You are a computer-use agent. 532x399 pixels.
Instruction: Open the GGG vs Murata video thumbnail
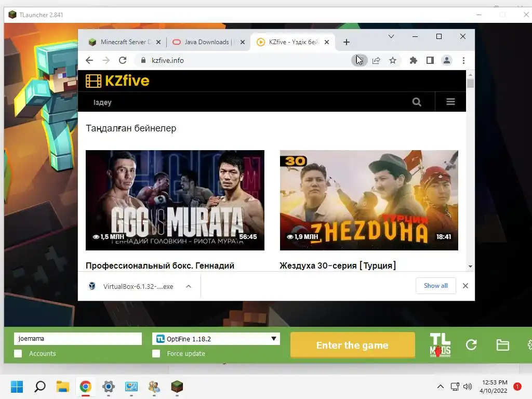coord(175,200)
